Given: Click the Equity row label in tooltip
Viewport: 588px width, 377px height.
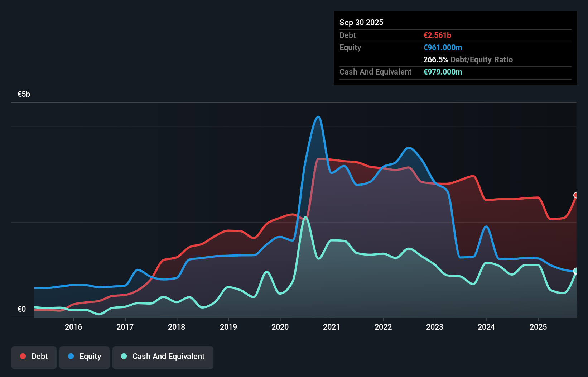Looking at the screenshot, I should coord(350,47).
